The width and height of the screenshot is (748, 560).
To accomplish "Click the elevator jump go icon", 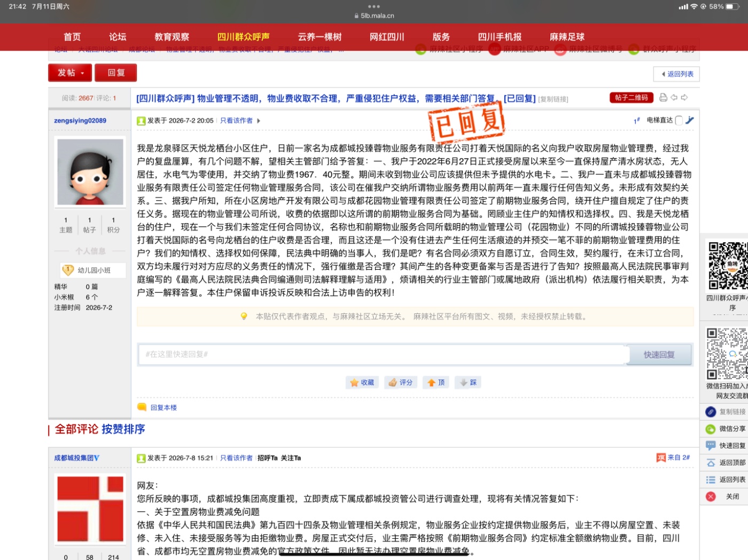I will point(690,120).
